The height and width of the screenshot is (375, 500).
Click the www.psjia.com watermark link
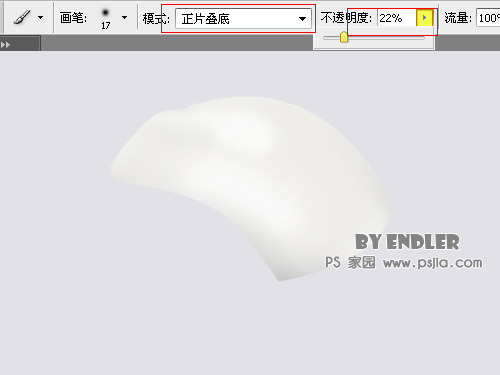pos(432,263)
